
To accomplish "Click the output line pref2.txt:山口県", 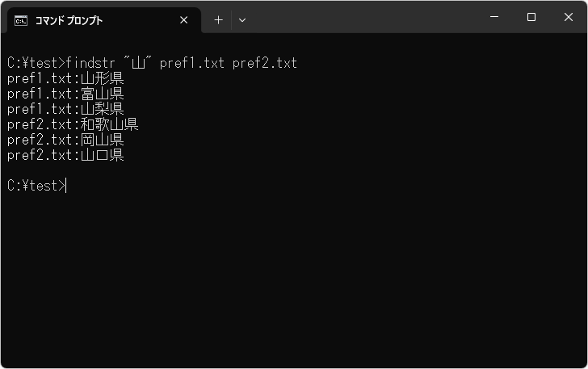I will (65, 155).
